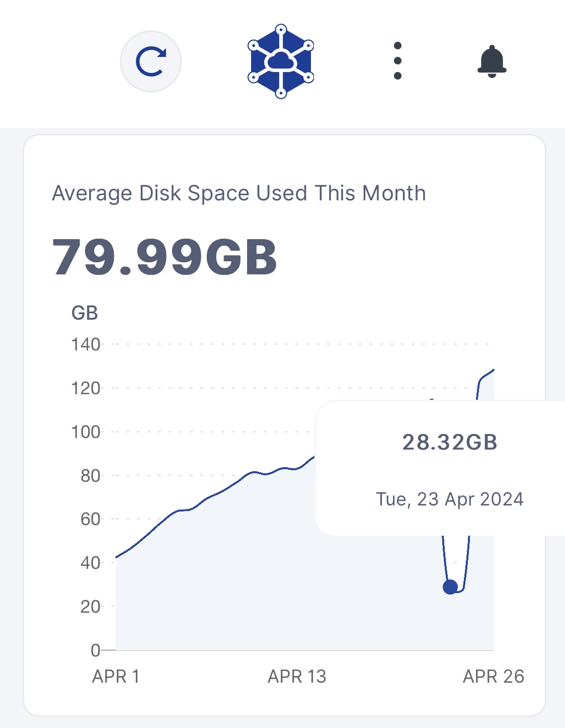This screenshot has height=728, width=565.
Task: Click the 120 y-axis label
Action: tap(86, 388)
